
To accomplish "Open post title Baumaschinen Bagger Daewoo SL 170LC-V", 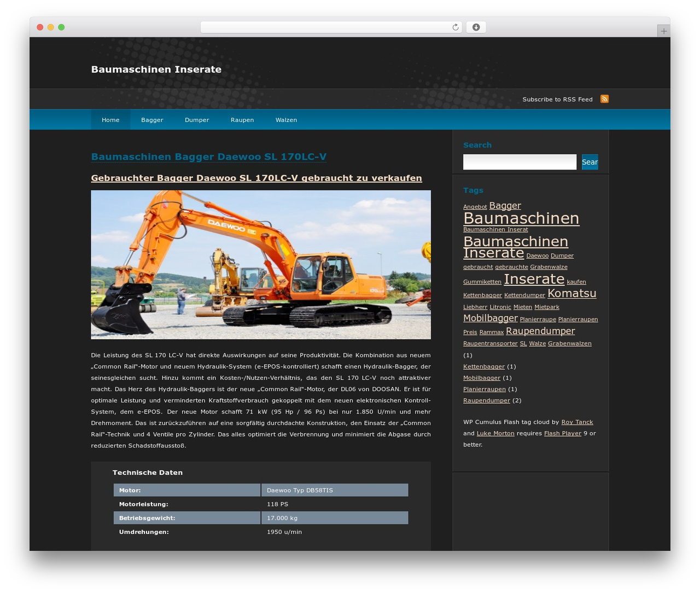I will point(209,157).
